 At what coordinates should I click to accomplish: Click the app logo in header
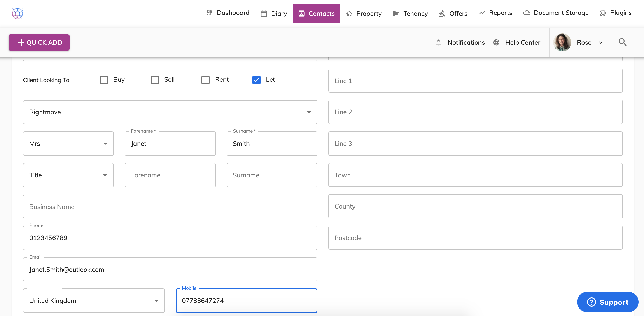(18, 14)
